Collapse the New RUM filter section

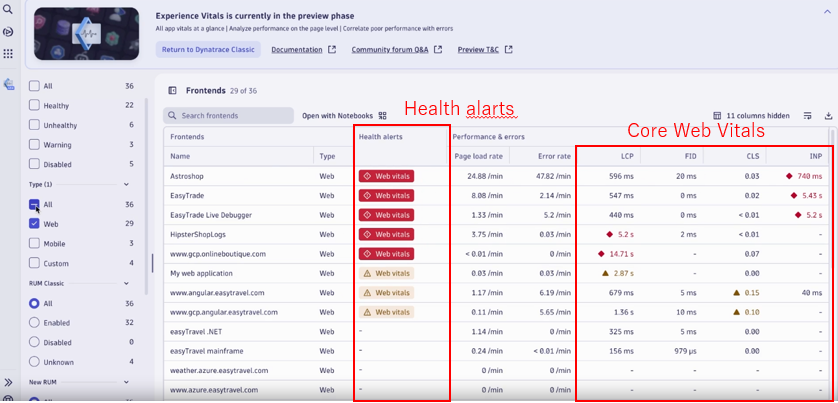[x=126, y=382]
